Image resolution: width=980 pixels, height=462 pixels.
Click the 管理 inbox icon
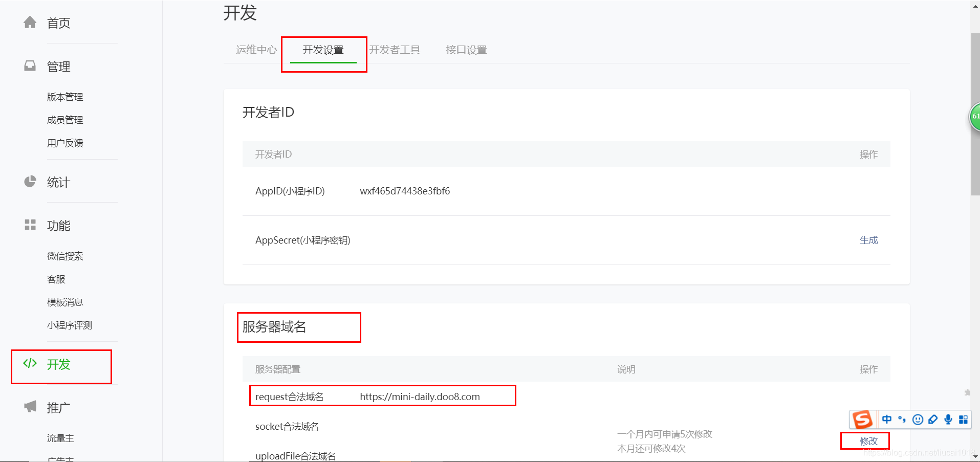pyautogui.click(x=30, y=65)
